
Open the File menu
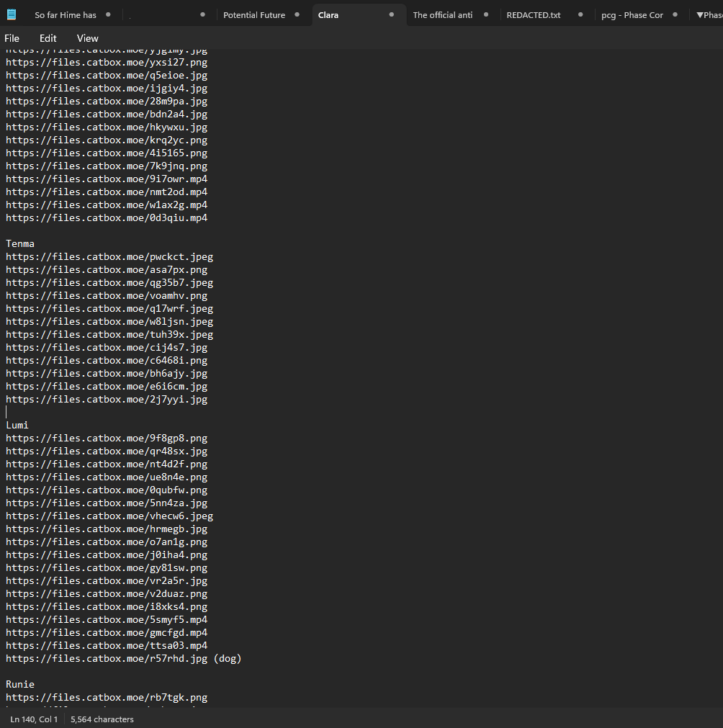coord(12,38)
